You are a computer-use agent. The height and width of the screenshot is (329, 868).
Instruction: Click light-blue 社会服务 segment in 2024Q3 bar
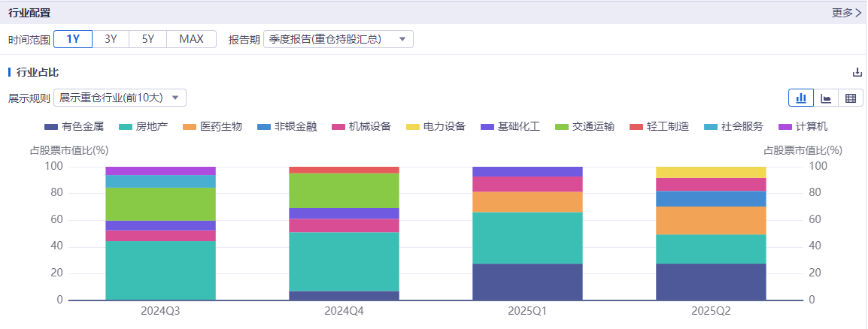[x=160, y=181]
